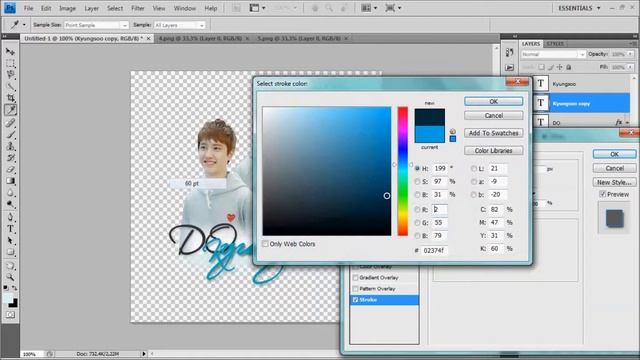
Task: Select the Magic Wand tool
Action: pos(10,87)
